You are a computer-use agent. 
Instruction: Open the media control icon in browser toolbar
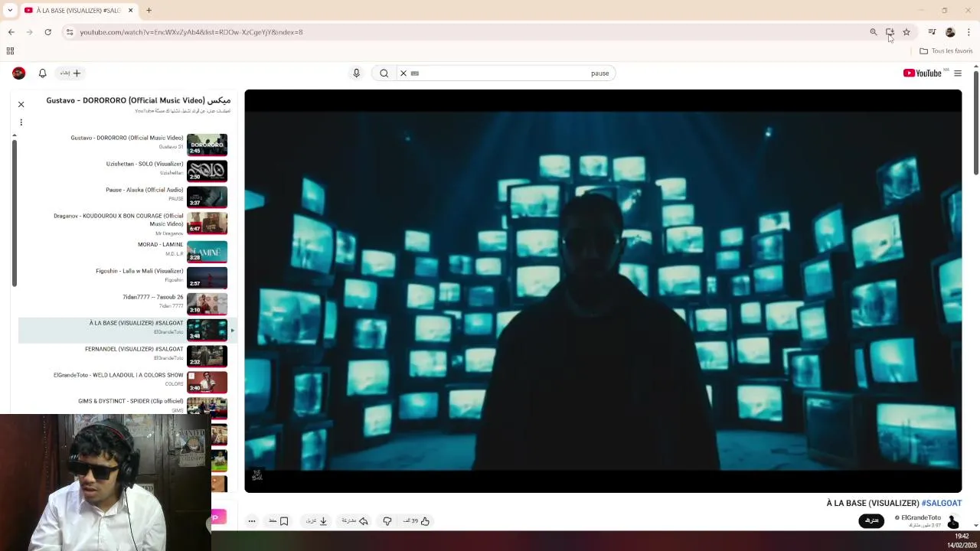(932, 32)
